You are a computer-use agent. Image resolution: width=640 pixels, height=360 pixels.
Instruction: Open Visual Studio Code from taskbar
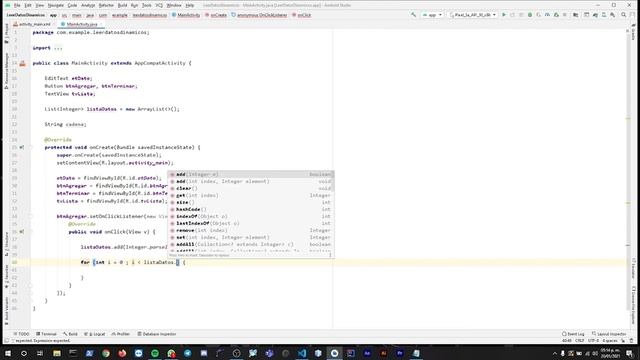[x=302, y=353]
